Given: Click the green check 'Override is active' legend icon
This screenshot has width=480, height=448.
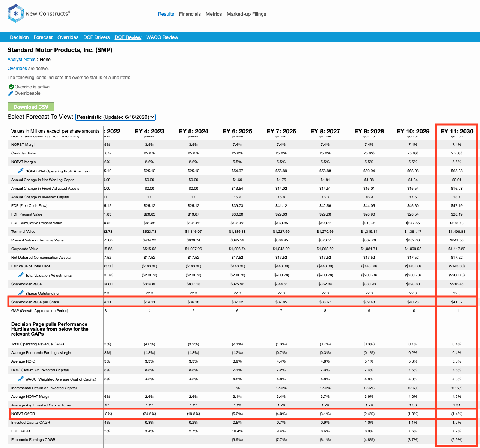Looking at the screenshot, I should [11, 87].
